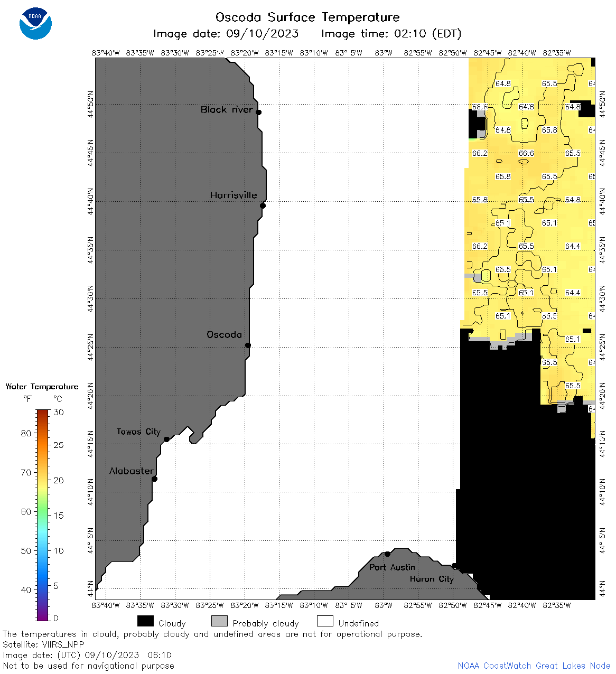616x674 pixels.
Task: Click the not for navigational purpose notice
Action: pyautogui.click(x=88, y=666)
